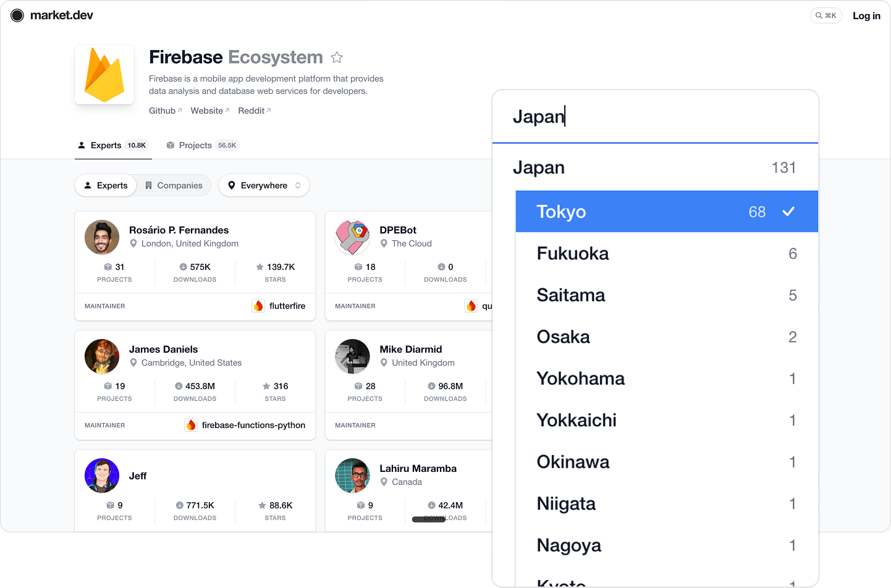The width and height of the screenshot is (891, 588).
Task: Click the Projects tab cube icon
Action: click(x=171, y=145)
